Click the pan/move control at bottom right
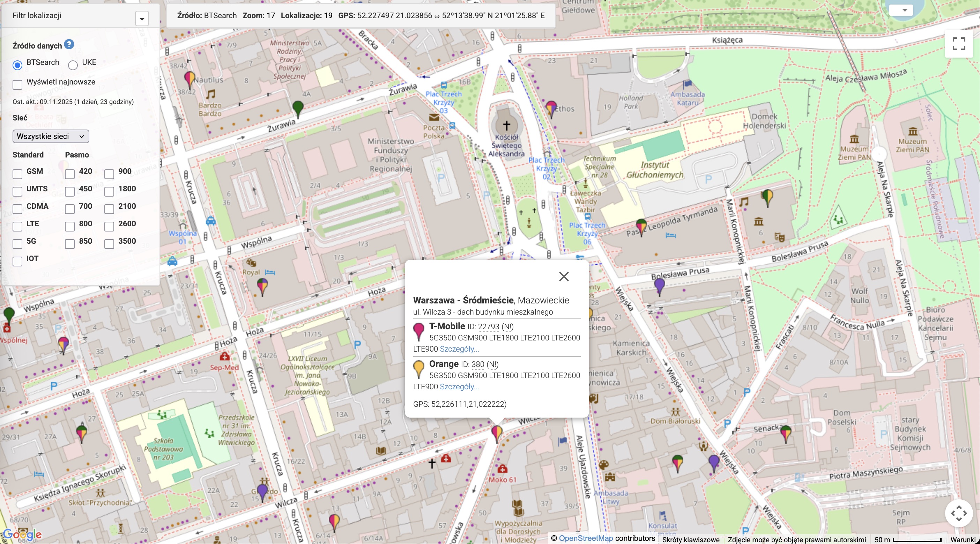The height and width of the screenshot is (544, 980). (959, 513)
